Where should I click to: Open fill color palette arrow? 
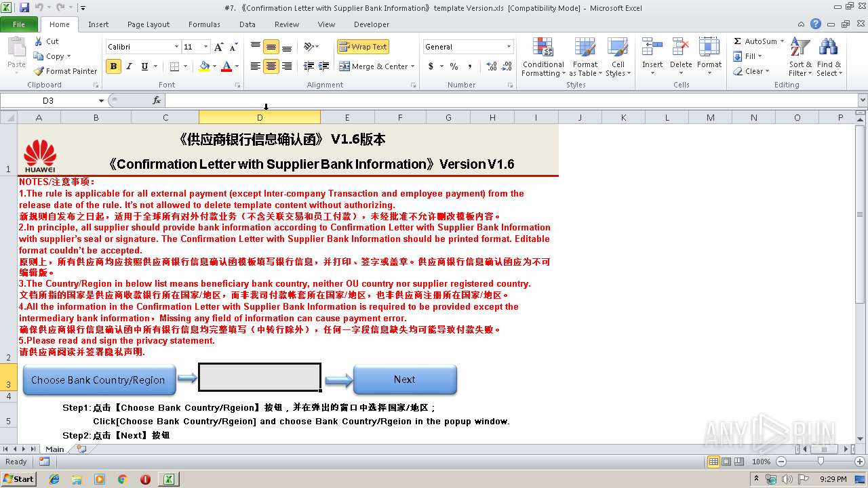click(x=214, y=66)
